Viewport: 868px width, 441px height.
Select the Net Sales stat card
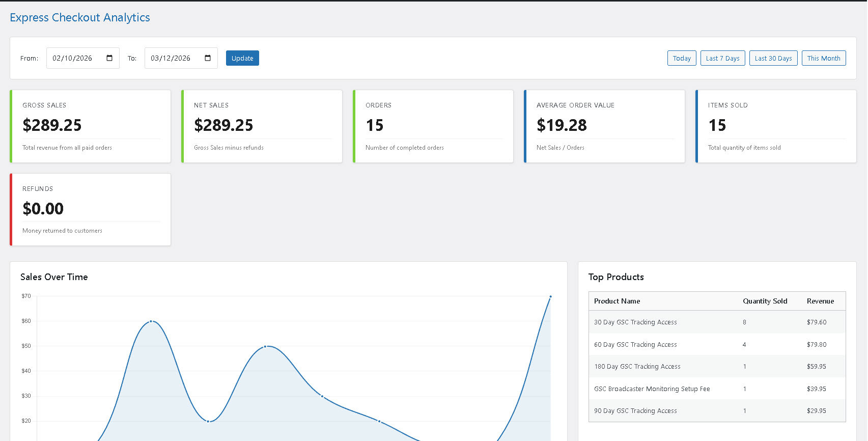tap(262, 126)
